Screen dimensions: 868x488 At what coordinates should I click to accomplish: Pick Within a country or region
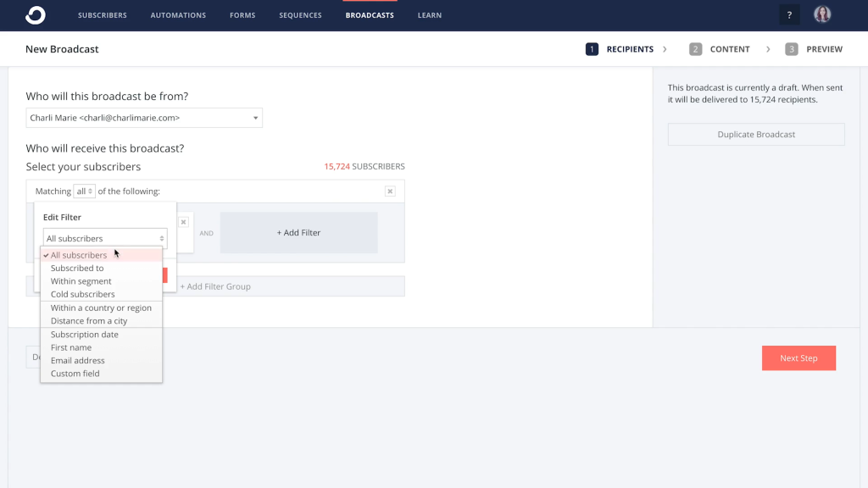(x=101, y=308)
